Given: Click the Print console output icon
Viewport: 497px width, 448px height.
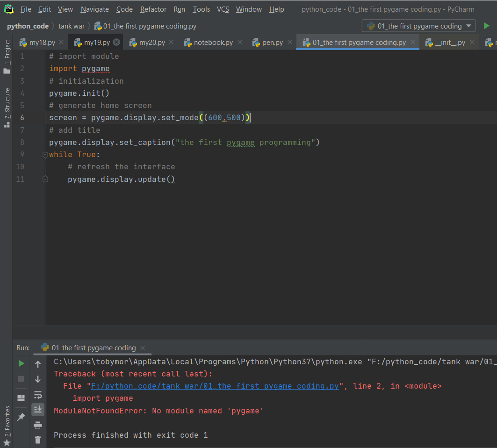Looking at the screenshot, I should 38,425.
